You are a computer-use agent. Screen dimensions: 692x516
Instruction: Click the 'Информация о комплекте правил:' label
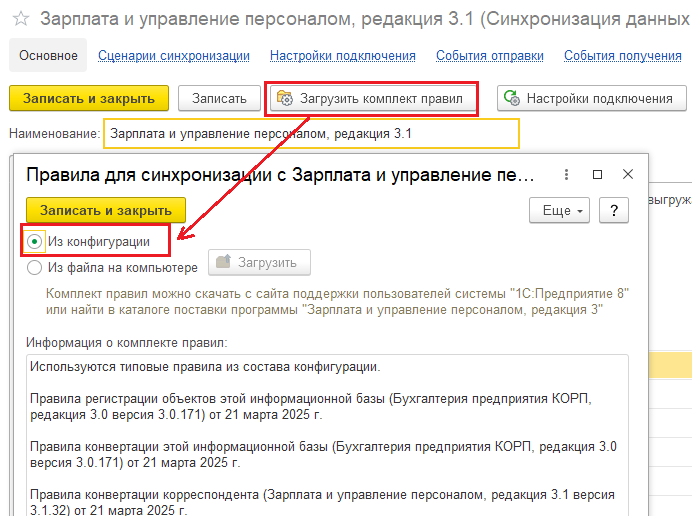tap(127, 343)
